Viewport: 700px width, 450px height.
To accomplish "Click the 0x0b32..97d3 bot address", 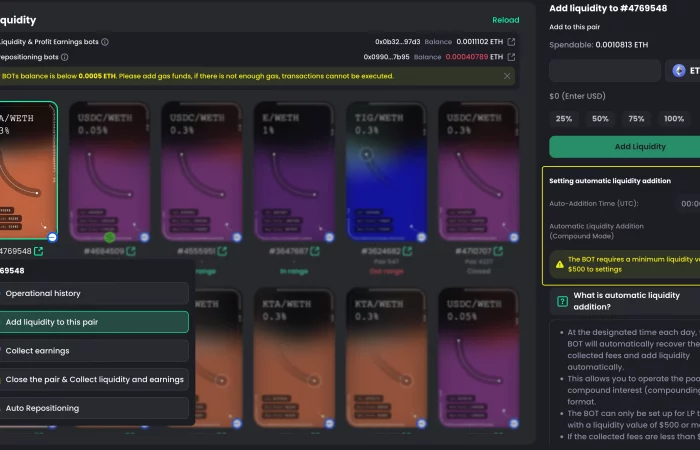I will click(397, 42).
